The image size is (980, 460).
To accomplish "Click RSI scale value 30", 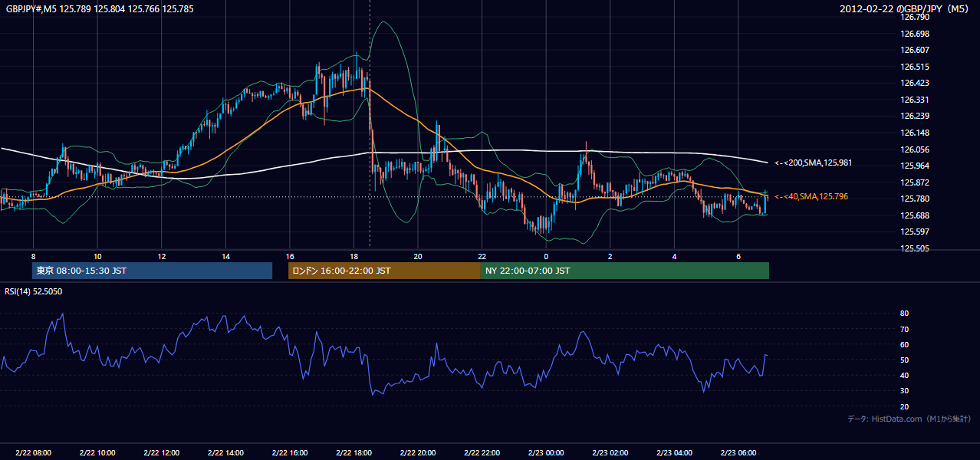I will tap(905, 391).
